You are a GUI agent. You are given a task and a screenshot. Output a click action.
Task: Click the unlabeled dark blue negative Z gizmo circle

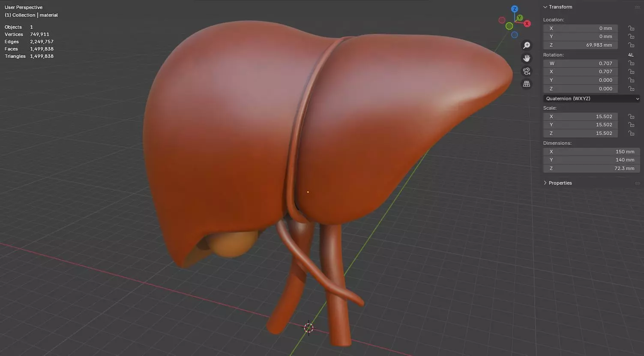point(515,35)
